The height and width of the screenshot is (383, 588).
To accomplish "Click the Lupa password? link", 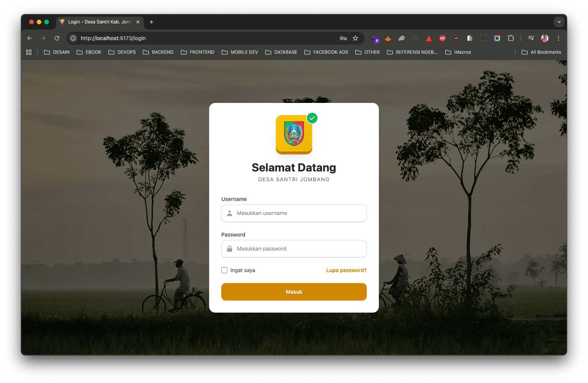I will pyautogui.click(x=346, y=270).
